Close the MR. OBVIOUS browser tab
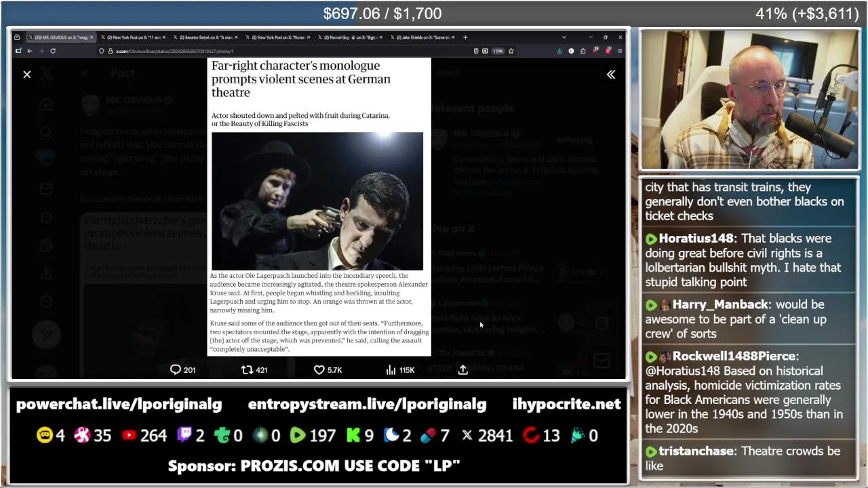This screenshot has height=488, width=868. [92, 37]
